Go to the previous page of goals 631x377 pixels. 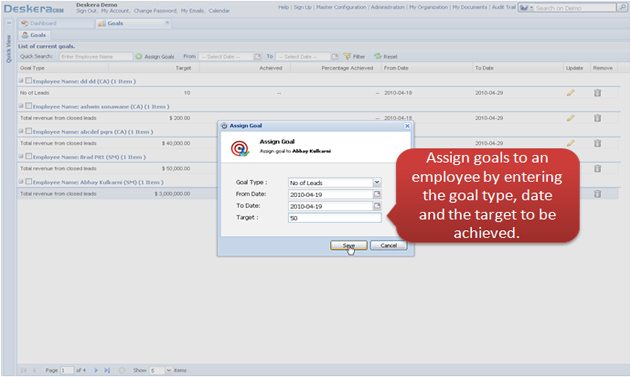coord(34,370)
